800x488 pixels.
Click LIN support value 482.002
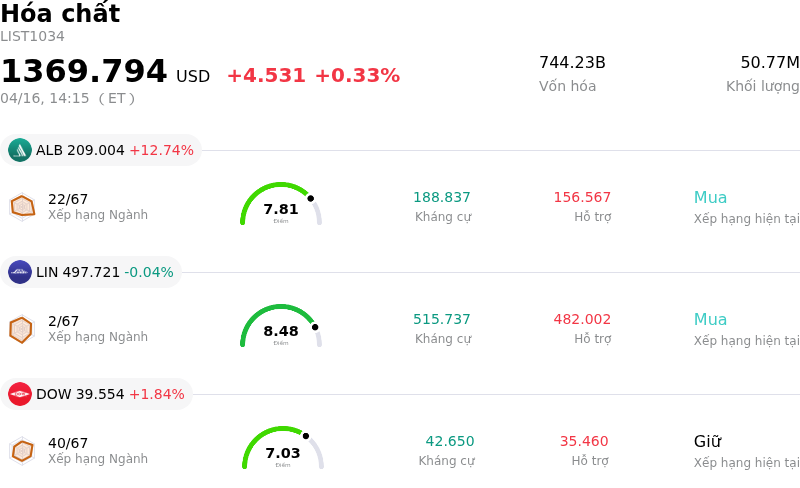tap(582, 320)
